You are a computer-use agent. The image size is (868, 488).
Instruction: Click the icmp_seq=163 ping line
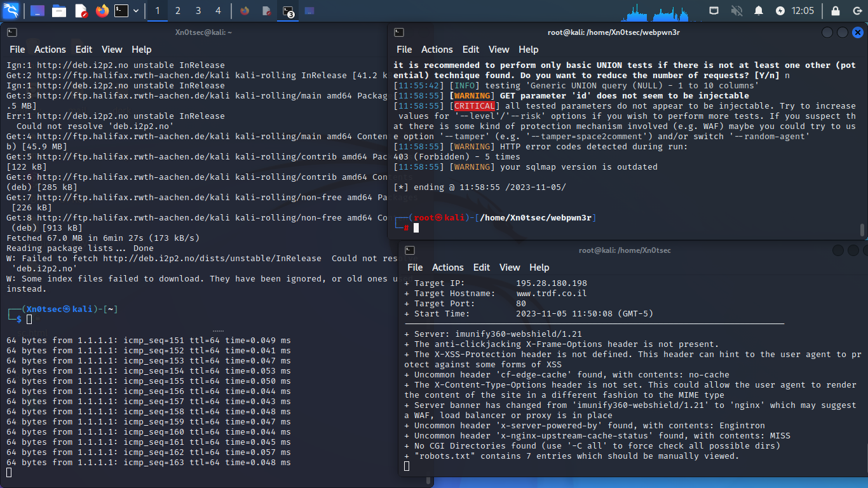tap(149, 462)
